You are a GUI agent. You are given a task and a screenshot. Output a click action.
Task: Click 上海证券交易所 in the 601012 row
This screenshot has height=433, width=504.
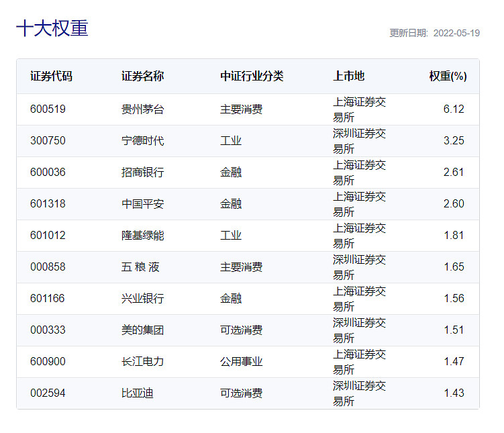[359, 236]
